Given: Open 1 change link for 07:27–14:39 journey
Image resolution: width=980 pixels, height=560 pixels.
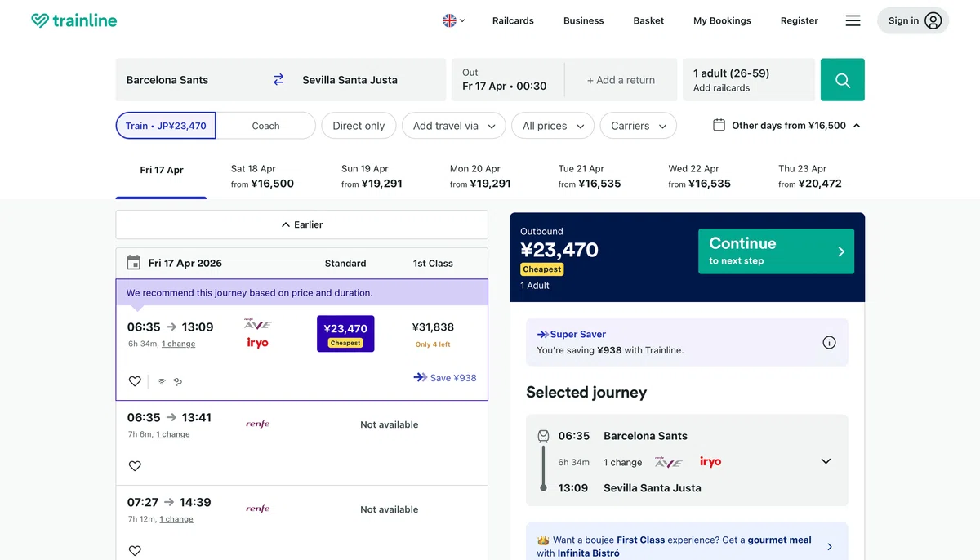Looking at the screenshot, I should tap(176, 519).
